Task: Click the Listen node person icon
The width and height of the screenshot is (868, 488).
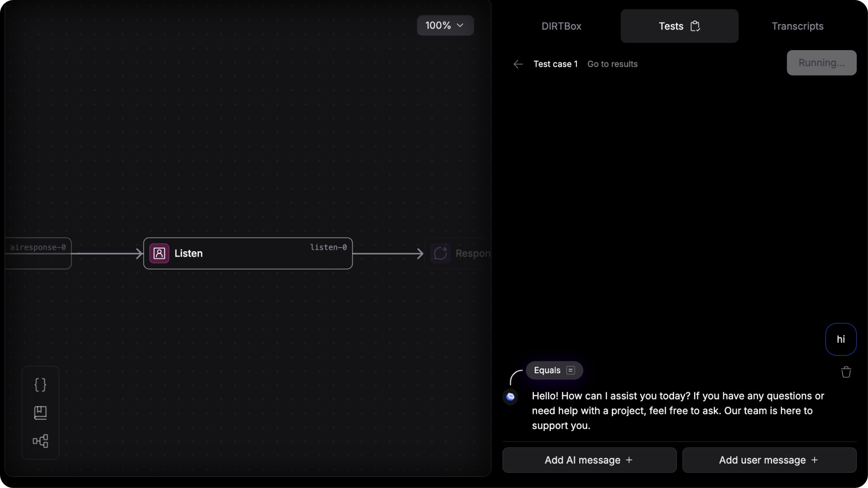Action: point(159,253)
